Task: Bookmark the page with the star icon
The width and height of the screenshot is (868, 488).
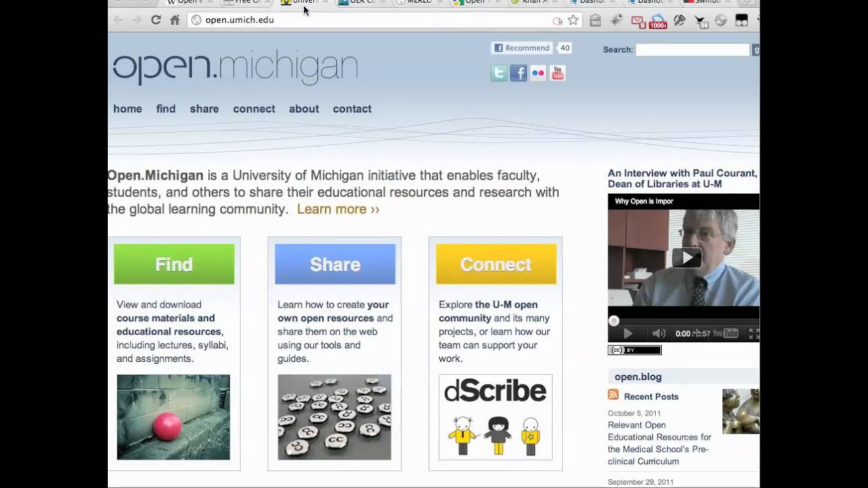Action: point(573,20)
